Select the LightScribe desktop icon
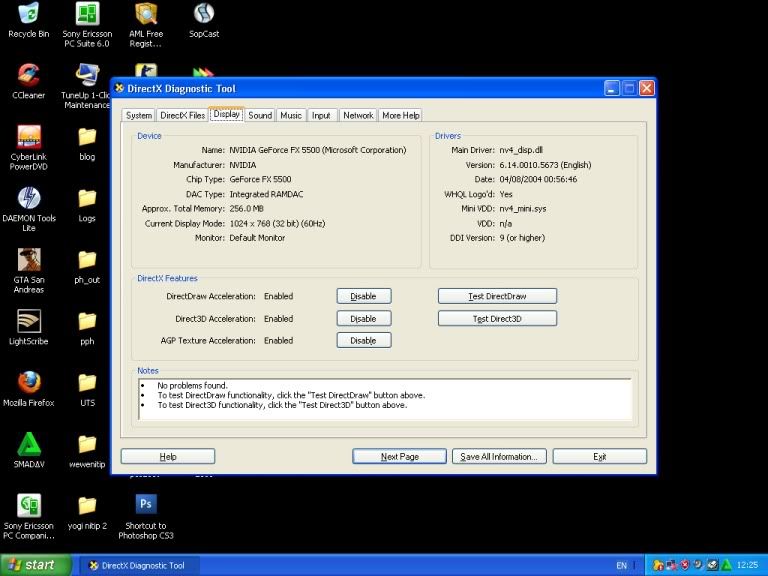Image resolution: width=768 pixels, height=576 pixels. coord(29,328)
